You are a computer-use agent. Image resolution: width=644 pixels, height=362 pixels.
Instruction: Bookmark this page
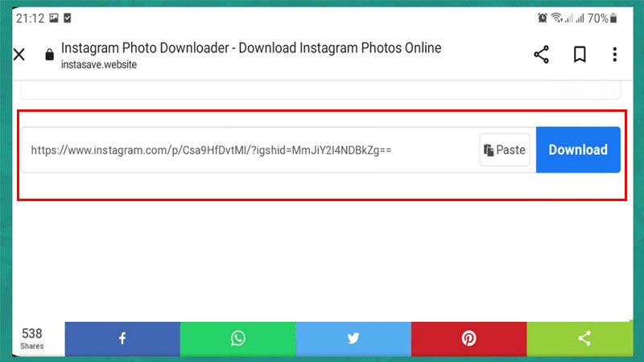click(580, 54)
